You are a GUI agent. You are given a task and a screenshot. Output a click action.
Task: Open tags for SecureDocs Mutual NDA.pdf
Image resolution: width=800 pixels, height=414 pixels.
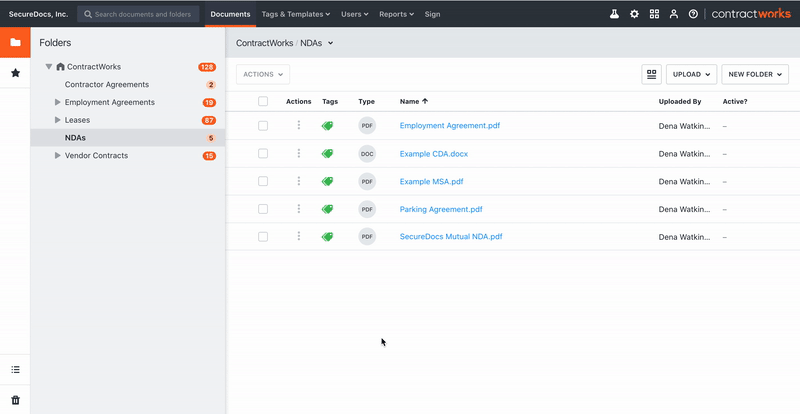328,236
